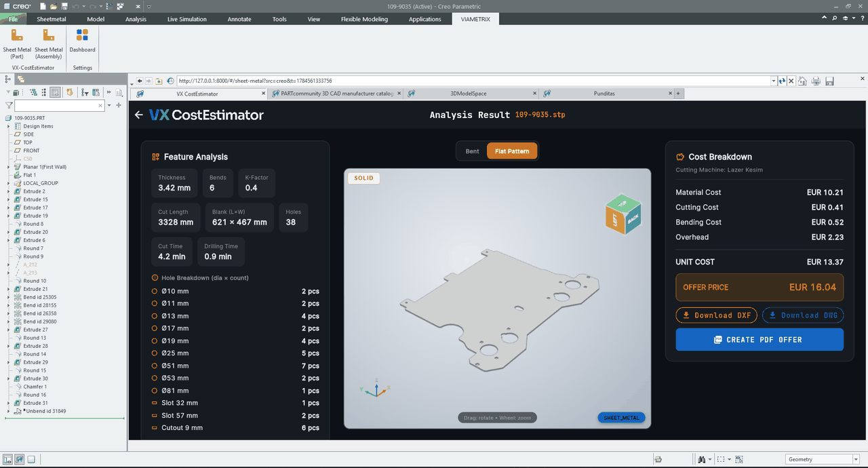
Task: Click CREATE PDF OFFER button
Action: [x=759, y=340]
